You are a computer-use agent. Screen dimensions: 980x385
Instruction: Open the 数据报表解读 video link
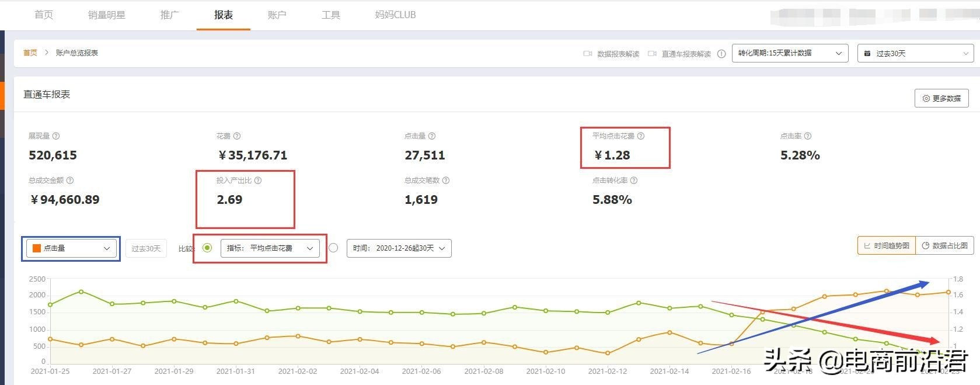click(x=618, y=54)
